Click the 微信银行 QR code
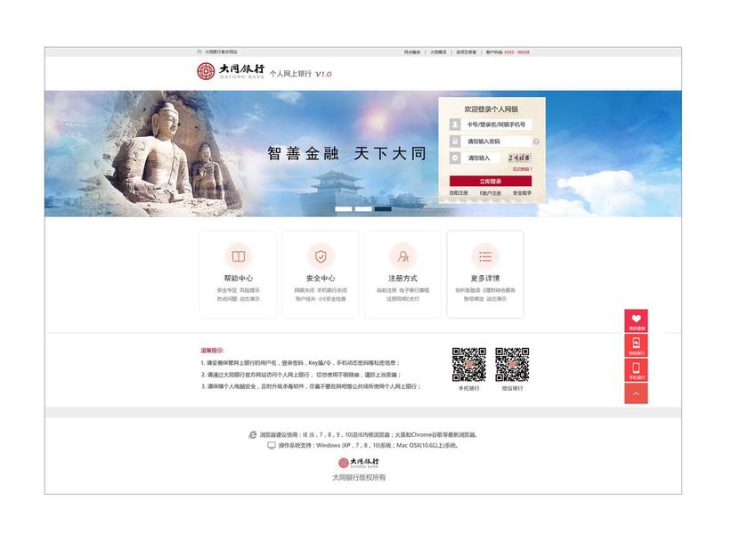Image resolution: width=756 pixels, height=534 pixels. (x=512, y=365)
